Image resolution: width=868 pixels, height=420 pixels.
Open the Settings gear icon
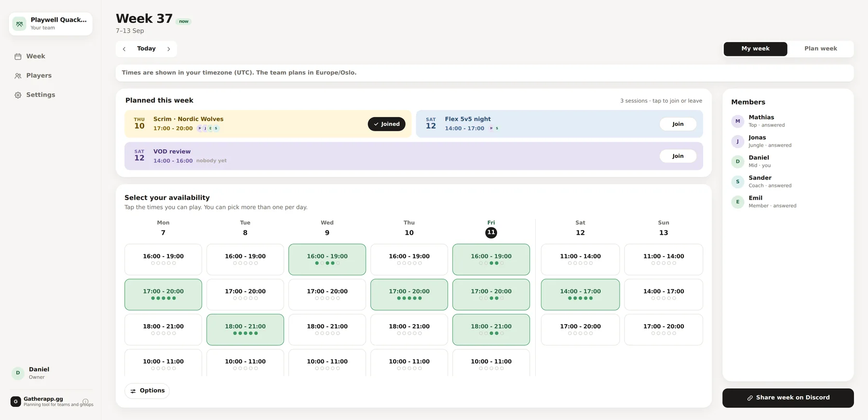click(x=18, y=95)
